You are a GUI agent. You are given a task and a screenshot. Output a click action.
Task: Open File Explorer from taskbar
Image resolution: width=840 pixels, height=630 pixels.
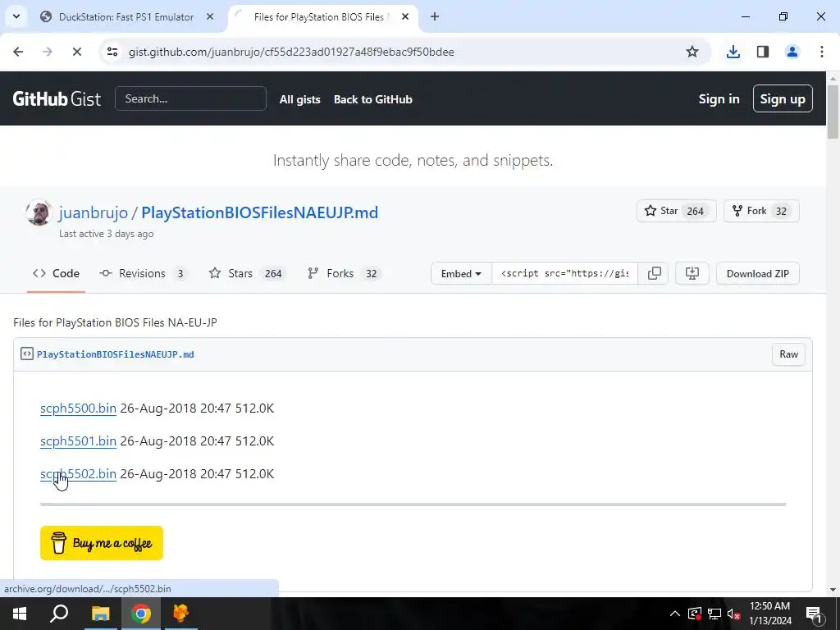[x=100, y=614]
